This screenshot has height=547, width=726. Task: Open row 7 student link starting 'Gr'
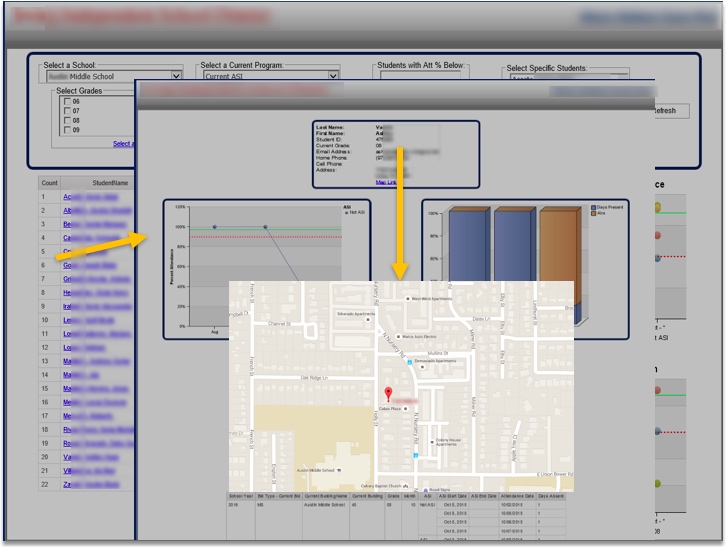pos(97,279)
